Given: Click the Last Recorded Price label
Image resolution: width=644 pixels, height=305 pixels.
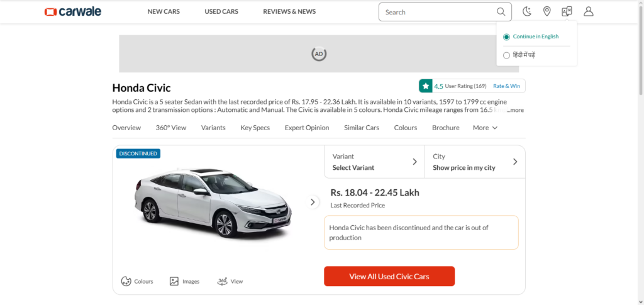Looking at the screenshot, I should point(358,205).
